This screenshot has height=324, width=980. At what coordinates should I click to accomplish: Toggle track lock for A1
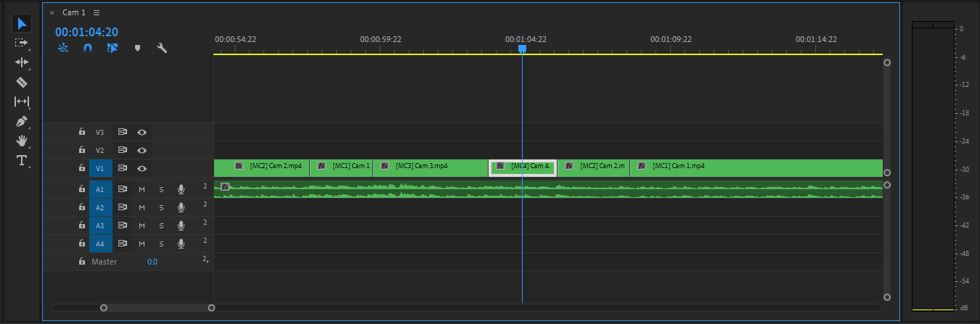[x=82, y=189]
